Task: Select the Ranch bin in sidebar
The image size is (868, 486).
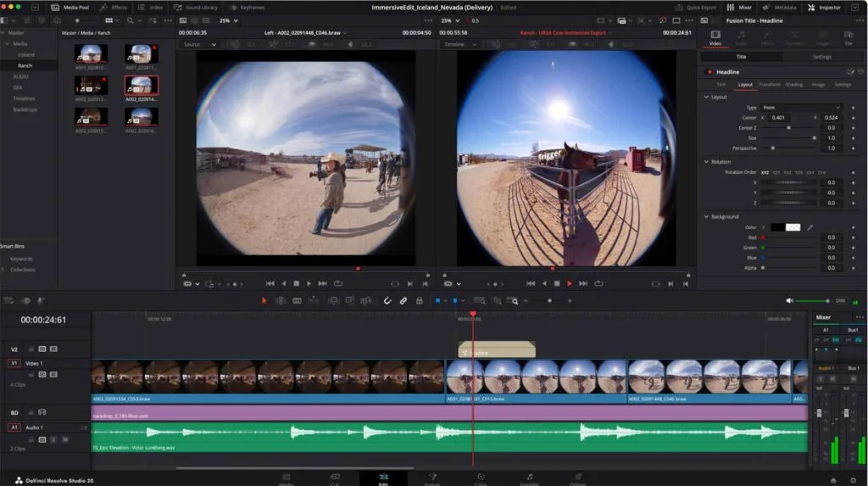Action: coord(25,65)
